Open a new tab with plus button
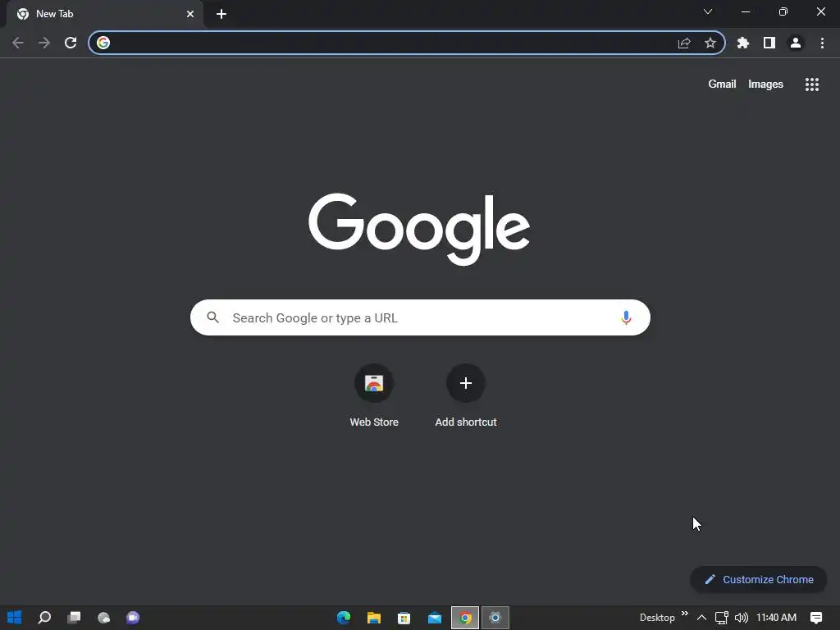840x630 pixels. (x=221, y=14)
